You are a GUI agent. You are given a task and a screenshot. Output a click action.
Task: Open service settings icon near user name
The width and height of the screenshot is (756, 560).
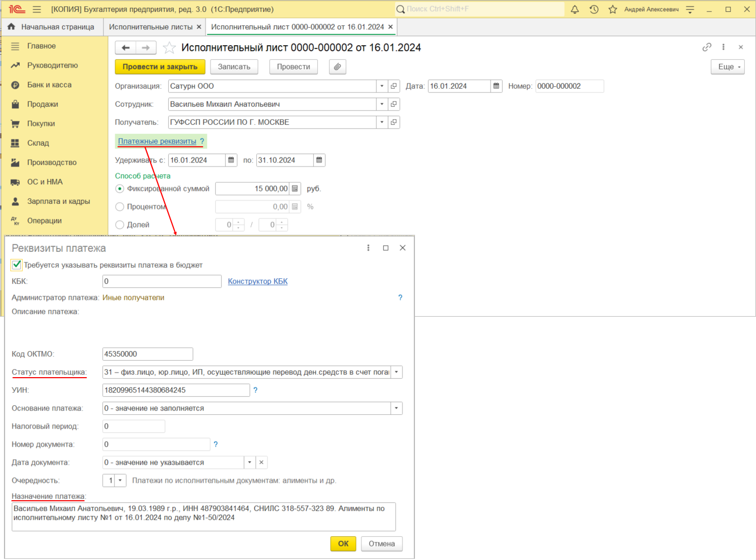tap(690, 10)
